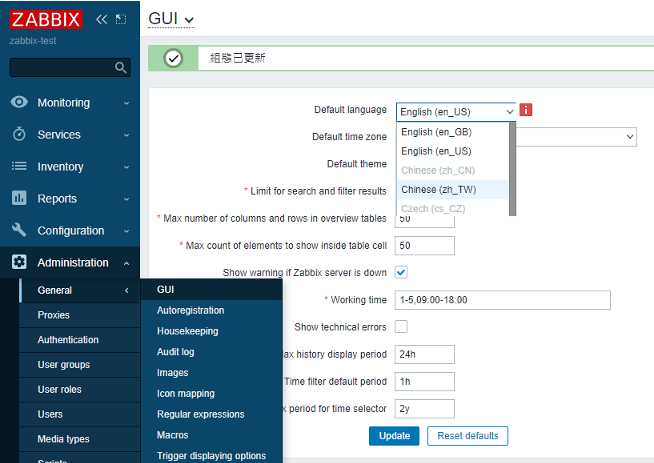Screen dimensions: 654x463
Task: Choose English (en_GB) language option
Action: [452, 132]
